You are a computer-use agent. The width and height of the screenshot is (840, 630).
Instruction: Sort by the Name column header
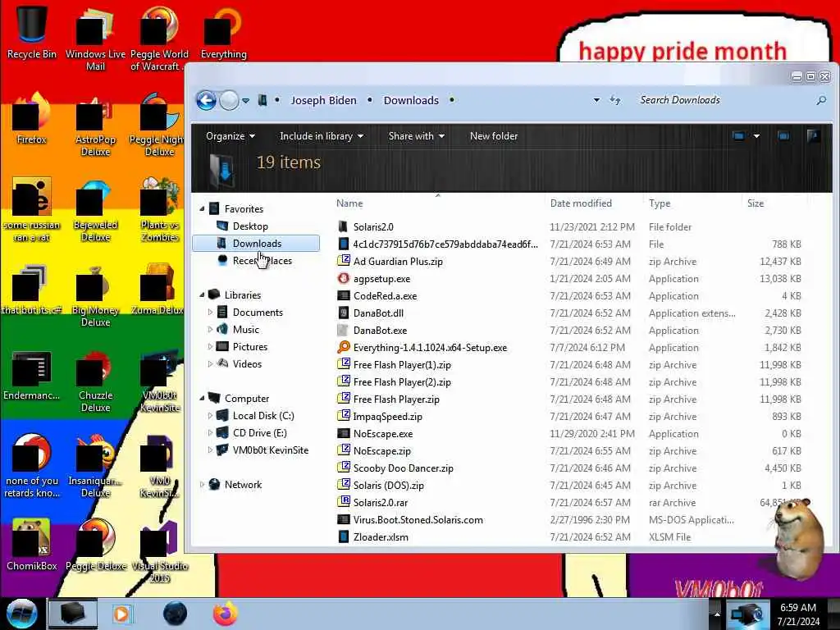349,203
